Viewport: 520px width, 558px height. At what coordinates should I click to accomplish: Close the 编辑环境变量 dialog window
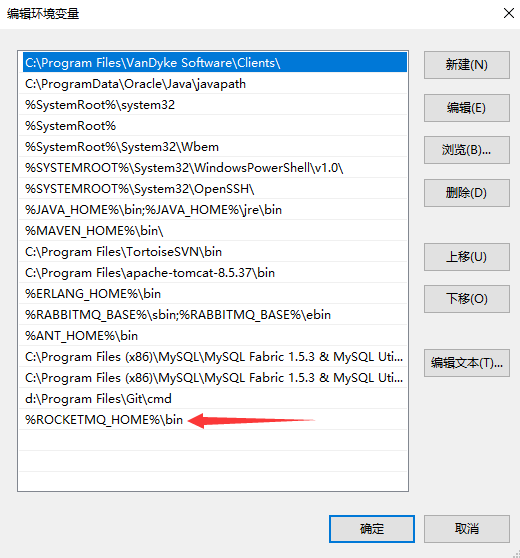pyautogui.click(x=509, y=14)
